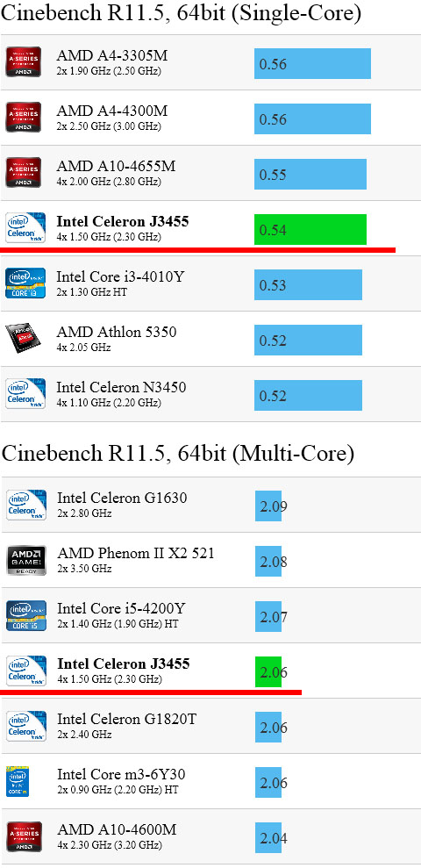Open the AMD A4-4300M processor link
421x868 pixels.
(111, 111)
